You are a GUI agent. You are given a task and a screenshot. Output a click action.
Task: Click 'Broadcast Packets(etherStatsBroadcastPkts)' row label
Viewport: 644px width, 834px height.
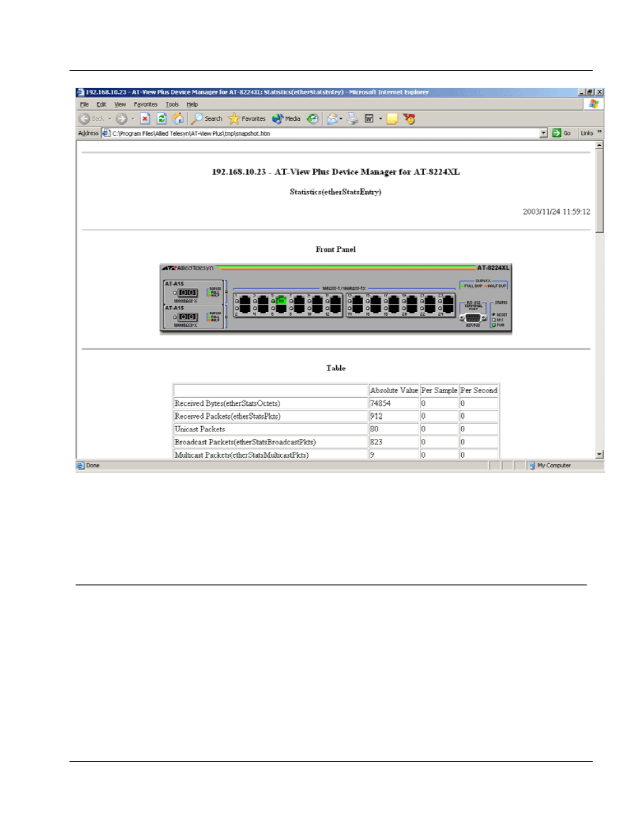[x=245, y=442]
